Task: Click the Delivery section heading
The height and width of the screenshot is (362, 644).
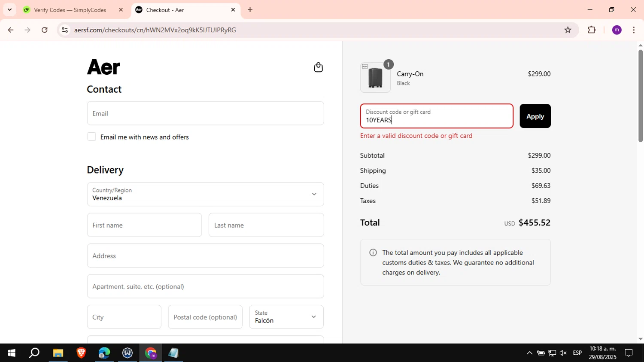Action: click(105, 170)
